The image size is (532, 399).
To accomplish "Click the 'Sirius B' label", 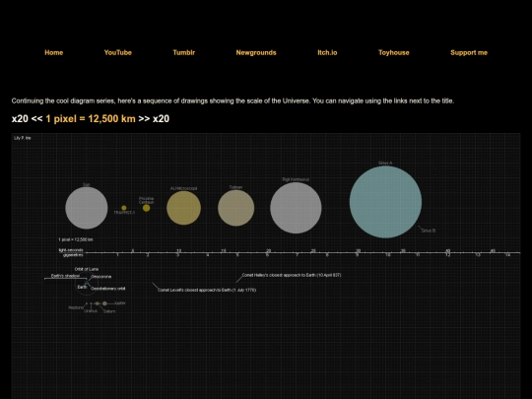I will (x=429, y=231).
